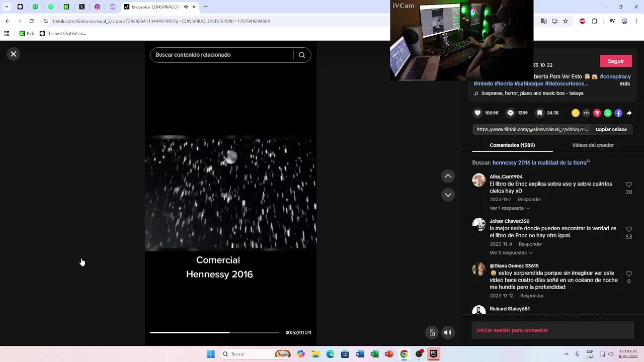The height and width of the screenshot is (362, 644).
Task: Like Johan Chavez350's comment
Action: [629, 229]
